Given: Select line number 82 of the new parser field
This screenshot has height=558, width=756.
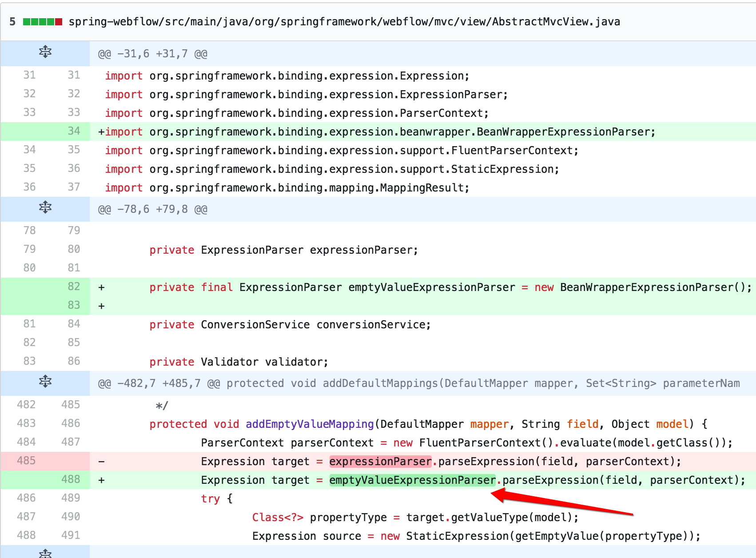Looking at the screenshot, I should (x=74, y=287).
